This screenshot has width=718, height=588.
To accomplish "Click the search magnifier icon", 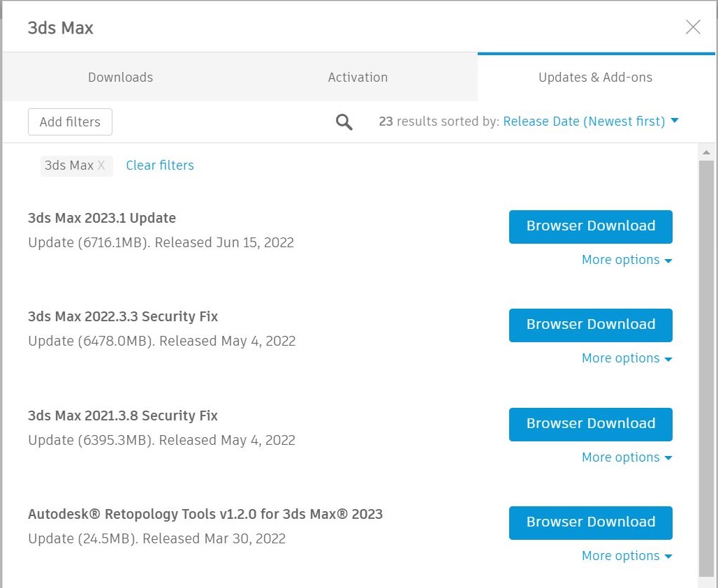I will (x=344, y=122).
